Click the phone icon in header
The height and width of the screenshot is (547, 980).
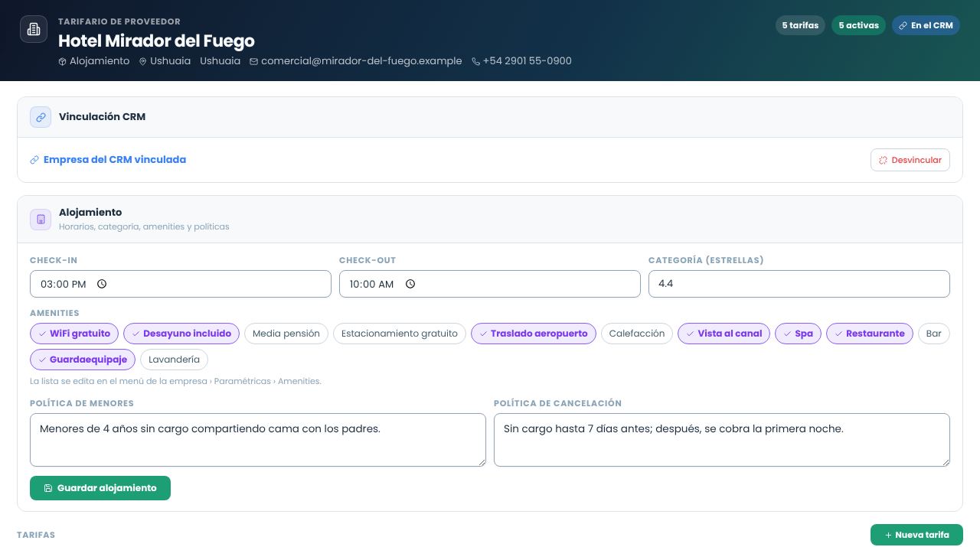point(475,61)
